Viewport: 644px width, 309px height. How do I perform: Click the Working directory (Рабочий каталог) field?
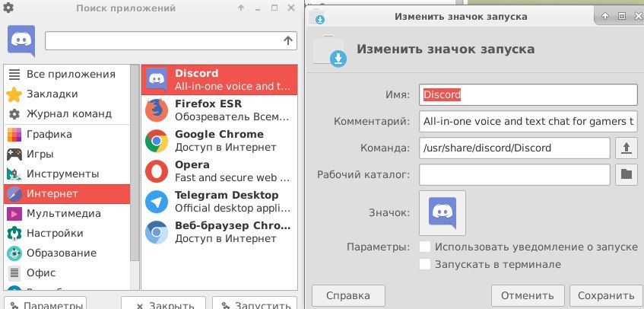coord(515,174)
